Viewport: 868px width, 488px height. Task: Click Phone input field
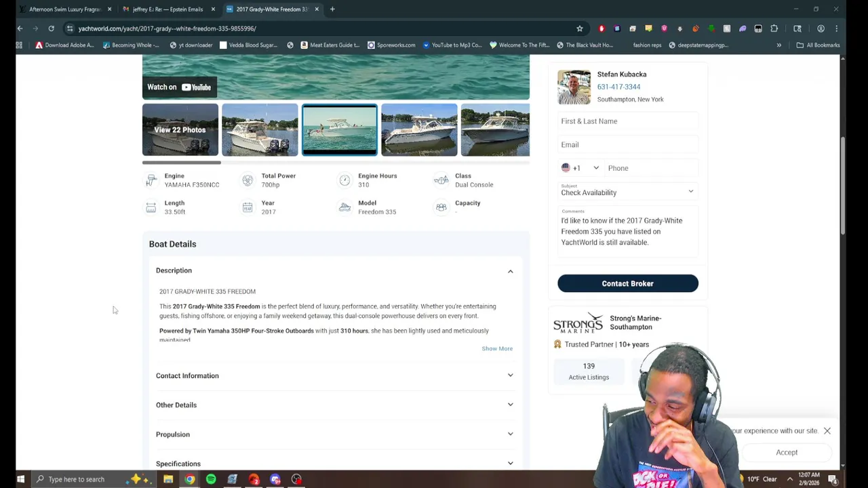pyautogui.click(x=651, y=168)
